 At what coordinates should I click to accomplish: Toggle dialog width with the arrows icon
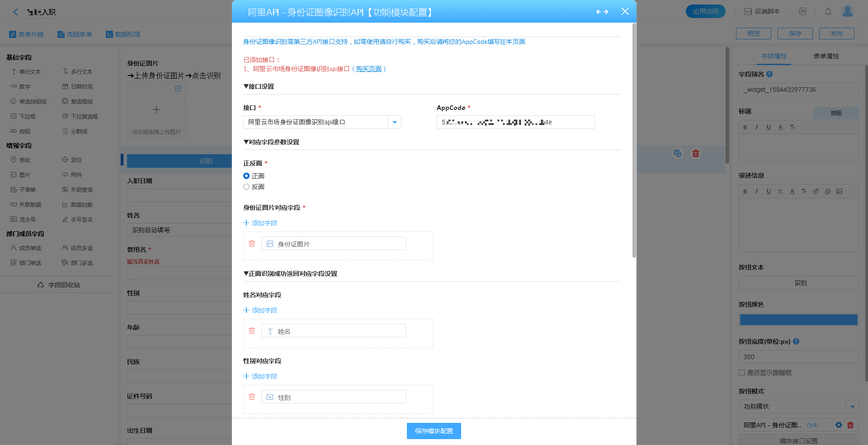point(602,12)
